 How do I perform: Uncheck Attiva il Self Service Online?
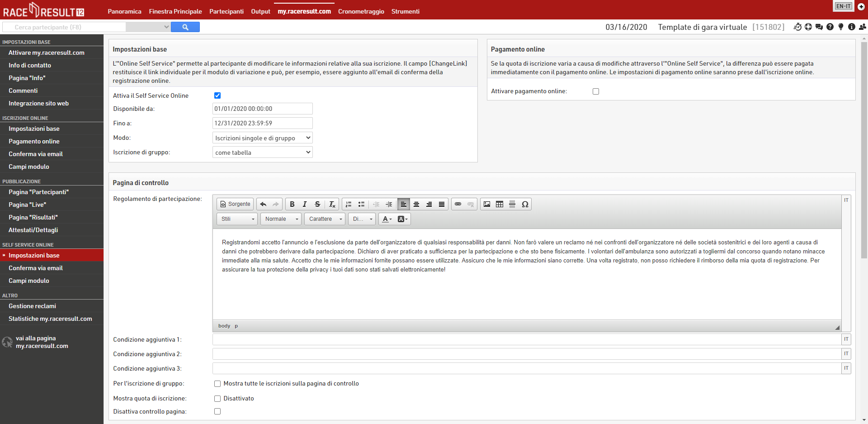tap(217, 95)
